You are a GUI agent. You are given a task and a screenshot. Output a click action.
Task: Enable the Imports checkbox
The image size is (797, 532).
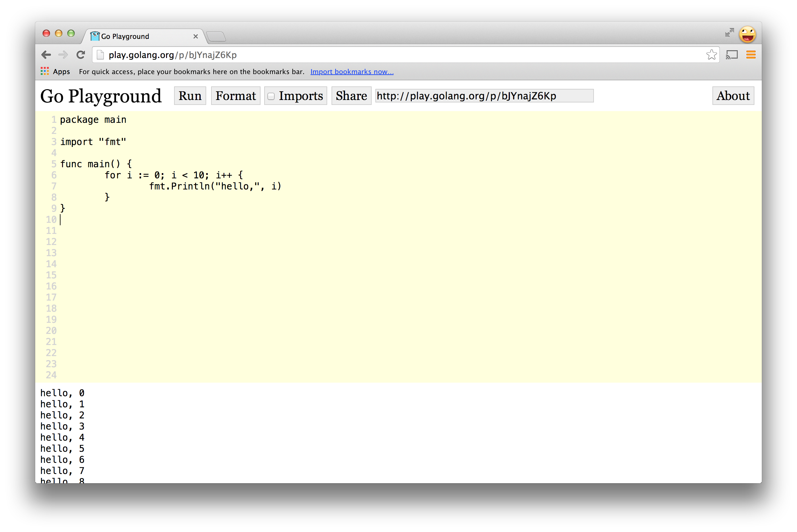271,96
